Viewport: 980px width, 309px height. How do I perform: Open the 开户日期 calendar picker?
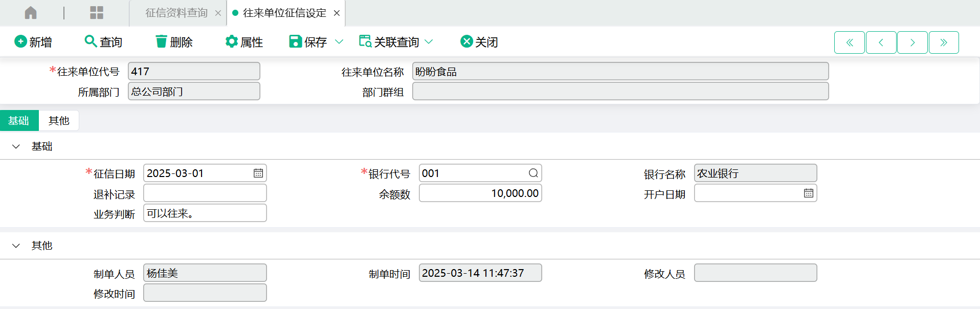(x=809, y=193)
